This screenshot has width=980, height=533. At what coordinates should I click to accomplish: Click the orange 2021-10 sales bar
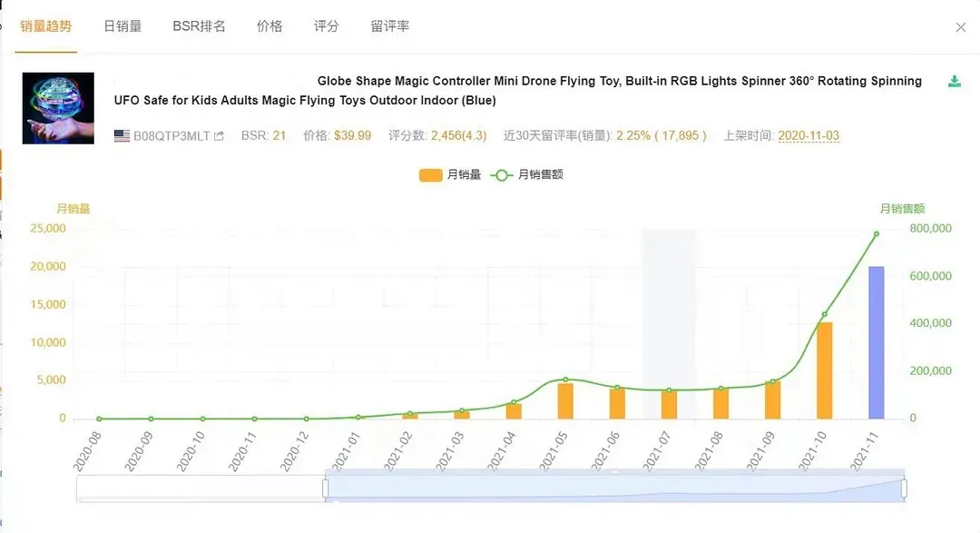(x=824, y=370)
